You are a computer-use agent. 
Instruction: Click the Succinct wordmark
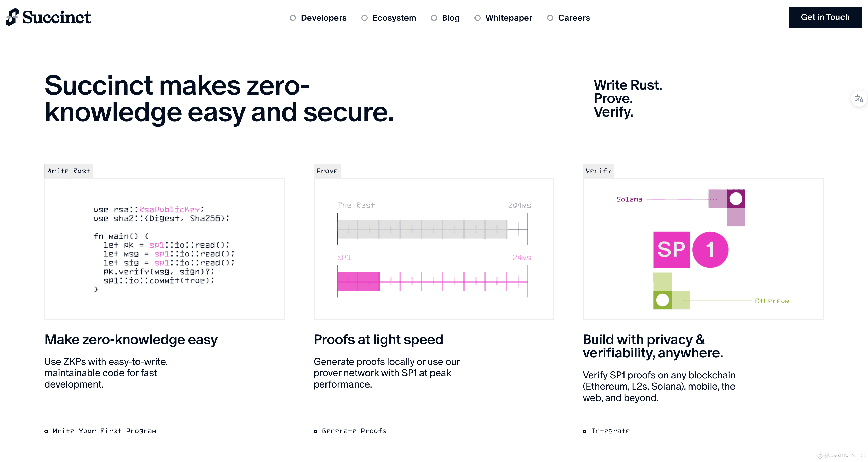click(x=57, y=17)
